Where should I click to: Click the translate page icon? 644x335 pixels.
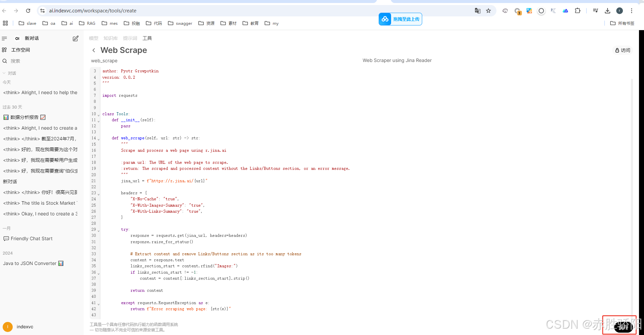click(x=477, y=11)
